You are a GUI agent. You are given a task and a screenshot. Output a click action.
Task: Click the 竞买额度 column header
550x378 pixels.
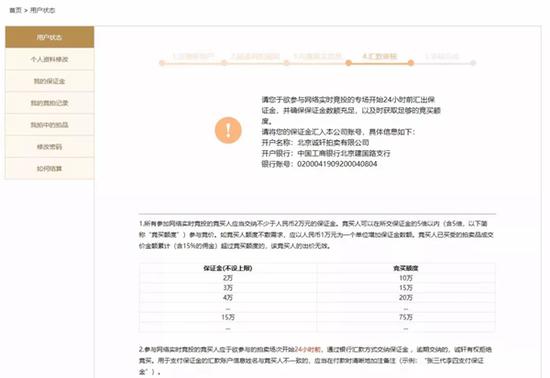[x=405, y=268]
